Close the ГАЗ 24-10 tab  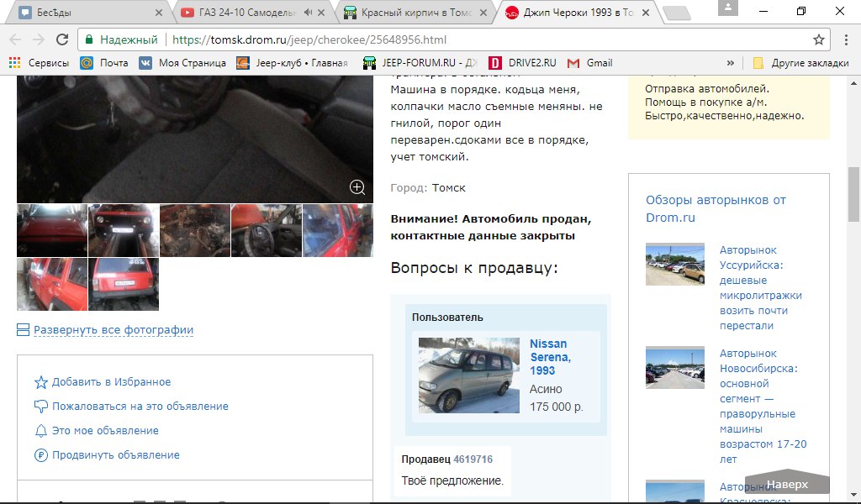(x=321, y=12)
